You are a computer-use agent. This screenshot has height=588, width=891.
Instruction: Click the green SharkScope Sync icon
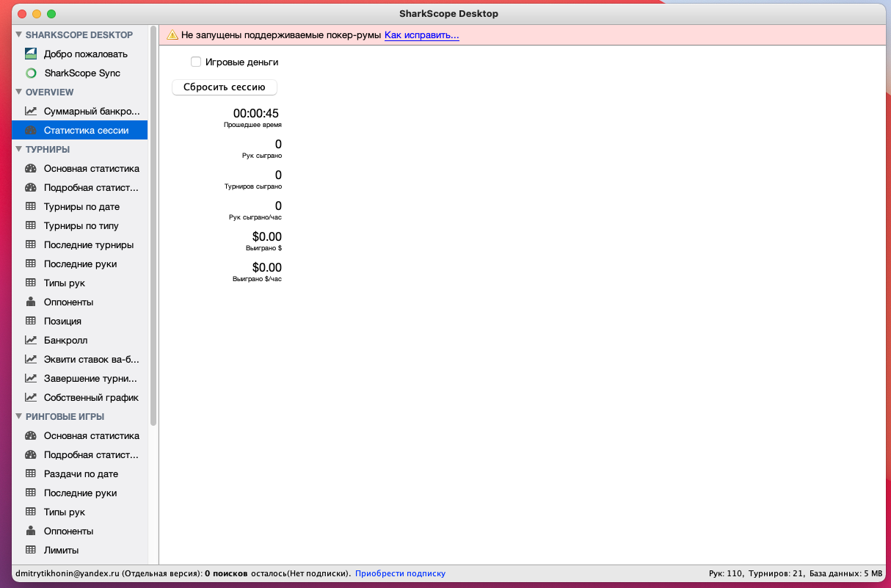31,73
